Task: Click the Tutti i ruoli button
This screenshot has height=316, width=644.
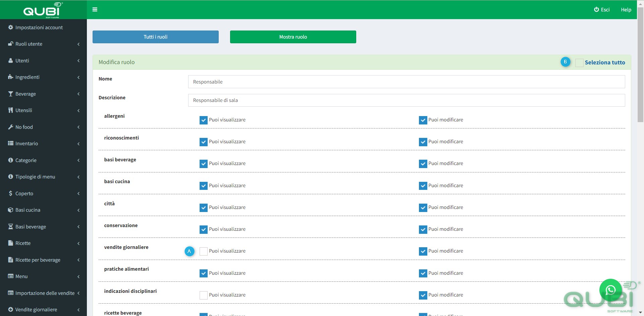Action: (156, 37)
